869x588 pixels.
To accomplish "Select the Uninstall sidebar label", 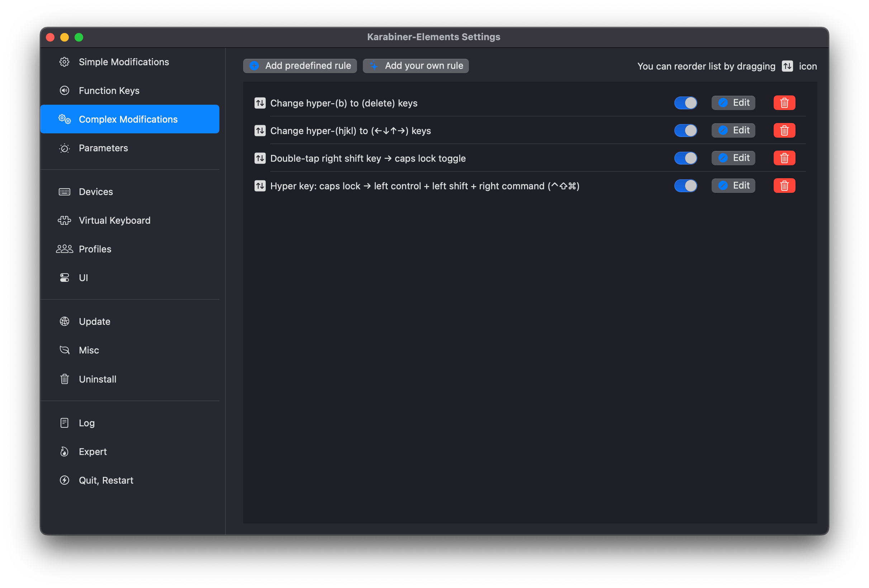I will click(98, 379).
